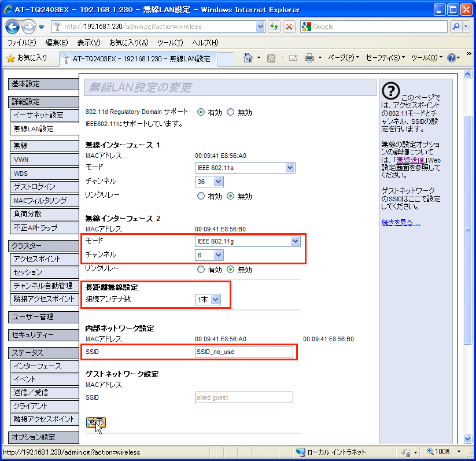The image size is (476, 461).
Task: Open the VWN settings page
Action: [45, 160]
